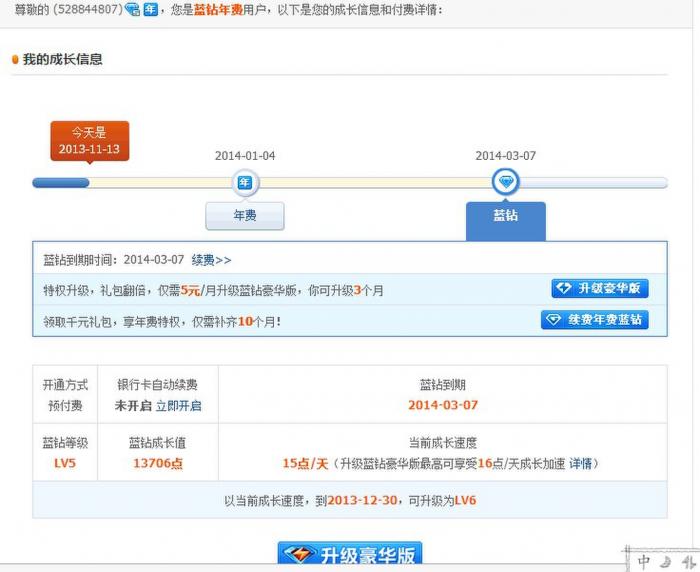Image resolution: width=700 pixels, height=572 pixels.
Task: Click the moon icon in the IME bar
Action: point(665,561)
